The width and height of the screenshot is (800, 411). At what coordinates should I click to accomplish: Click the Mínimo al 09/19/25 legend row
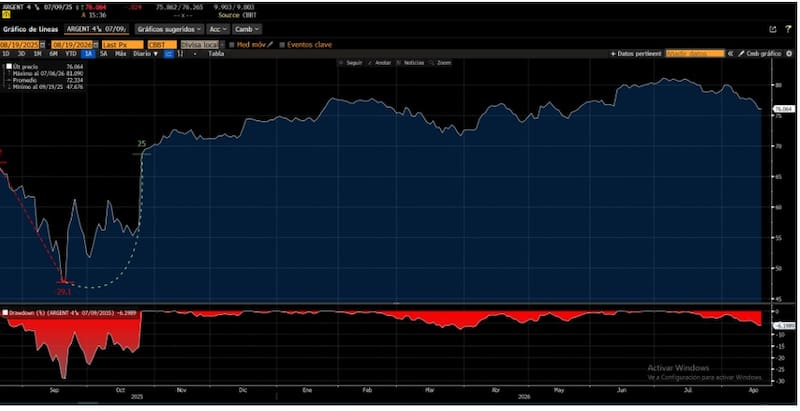tap(45, 87)
